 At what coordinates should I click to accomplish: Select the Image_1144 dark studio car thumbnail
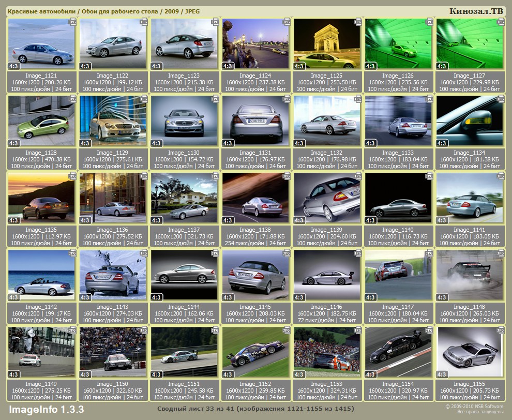pos(184,275)
